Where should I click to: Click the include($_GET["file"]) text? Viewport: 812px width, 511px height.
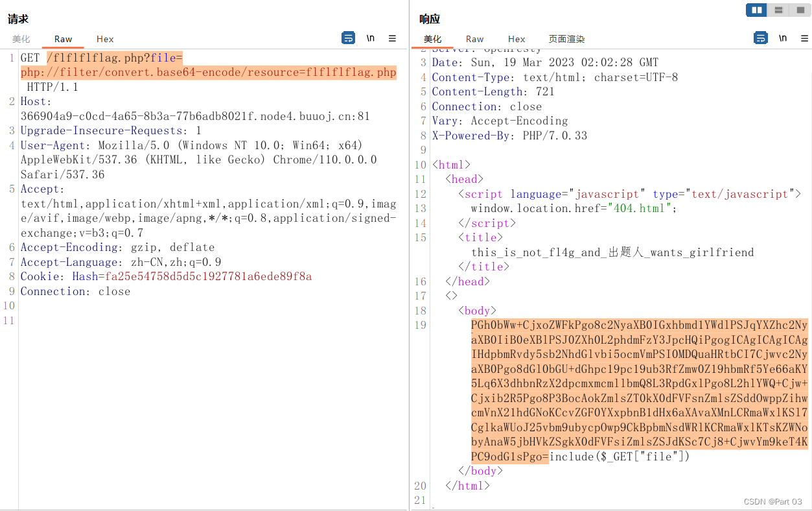click(619, 457)
